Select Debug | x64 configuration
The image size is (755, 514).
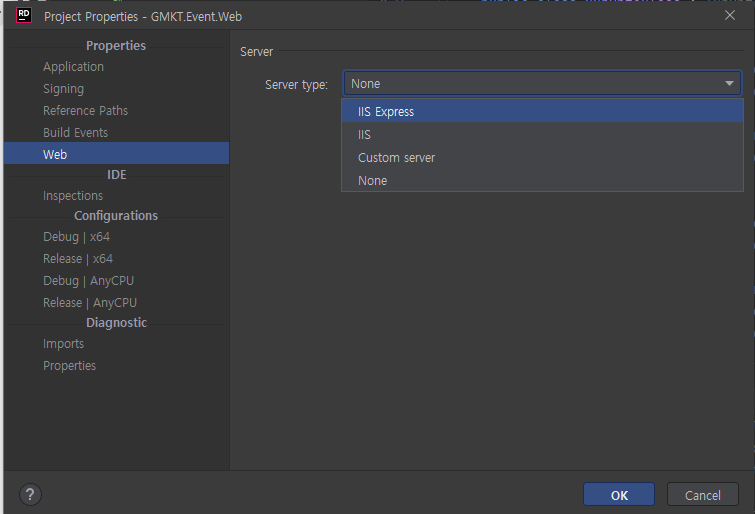point(76,237)
